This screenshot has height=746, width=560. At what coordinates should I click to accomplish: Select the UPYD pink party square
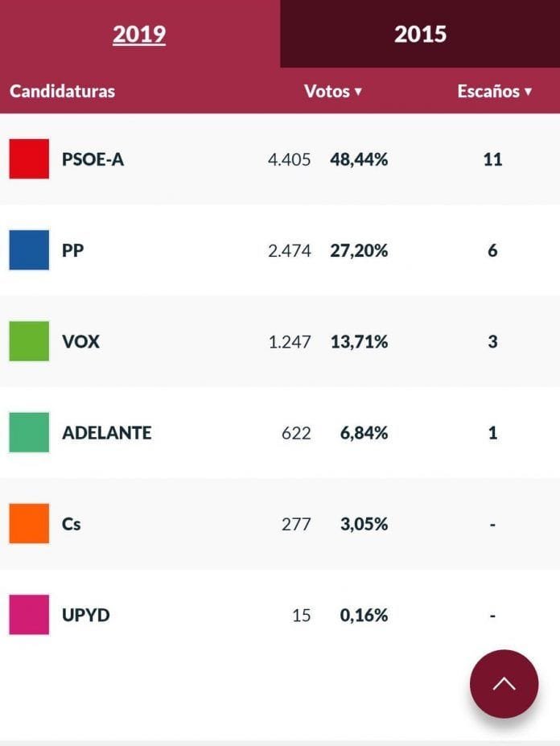28,615
